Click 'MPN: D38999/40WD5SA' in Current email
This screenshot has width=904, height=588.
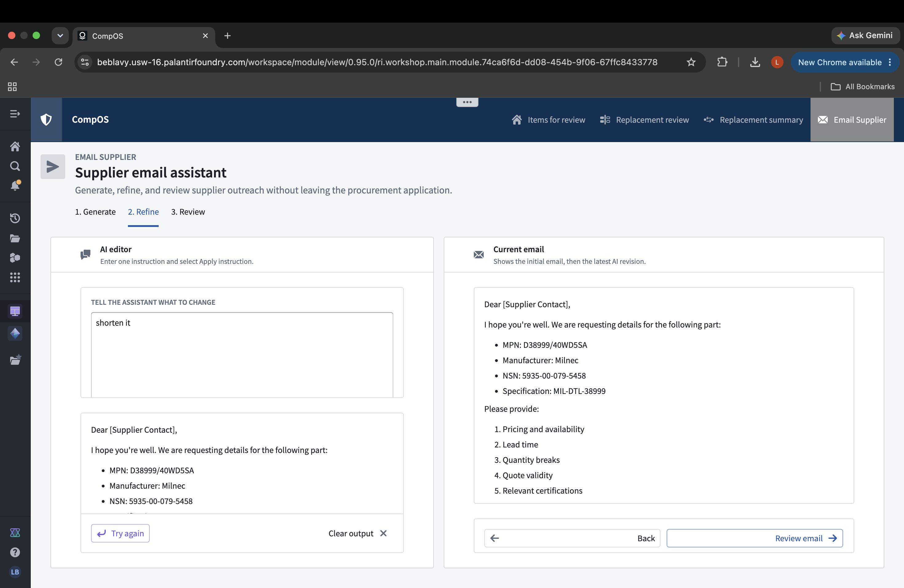pos(545,345)
